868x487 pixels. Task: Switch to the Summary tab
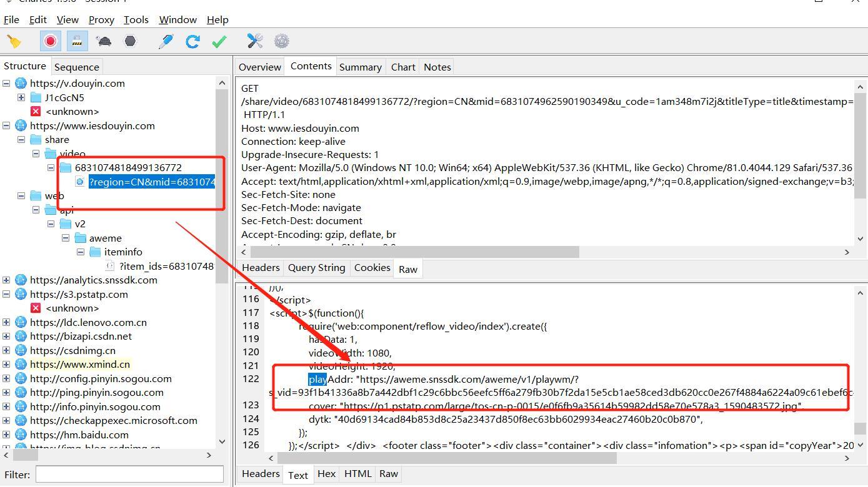(361, 67)
